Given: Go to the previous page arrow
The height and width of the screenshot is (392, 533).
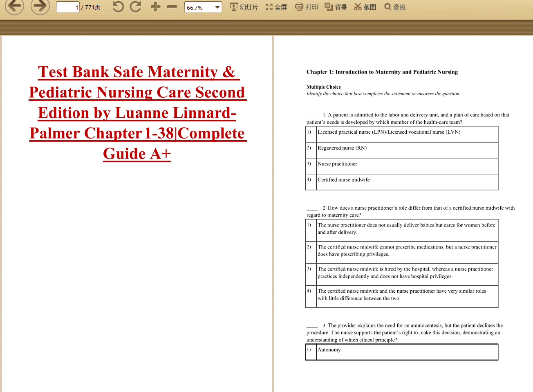Looking at the screenshot, I should click(x=14, y=6).
